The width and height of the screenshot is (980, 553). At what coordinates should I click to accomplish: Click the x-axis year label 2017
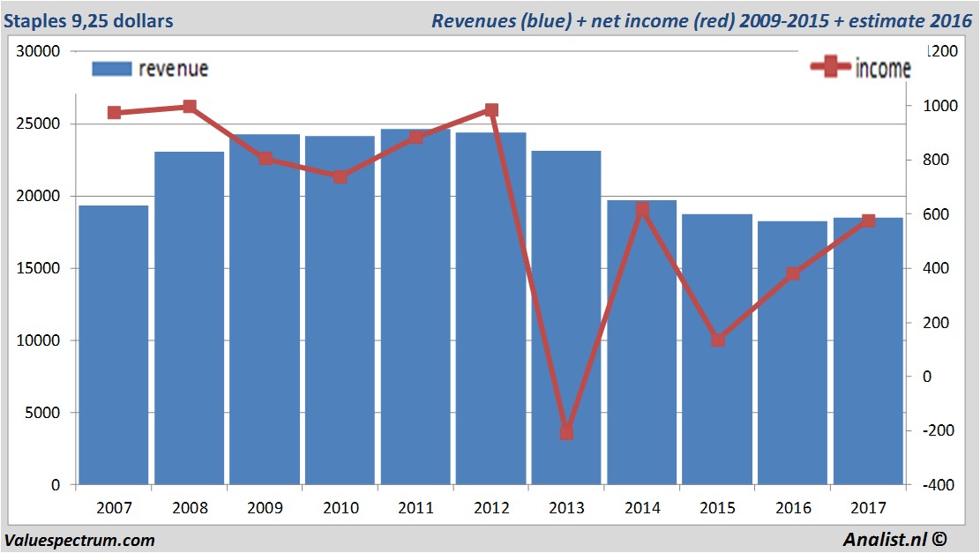click(x=868, y=507)
